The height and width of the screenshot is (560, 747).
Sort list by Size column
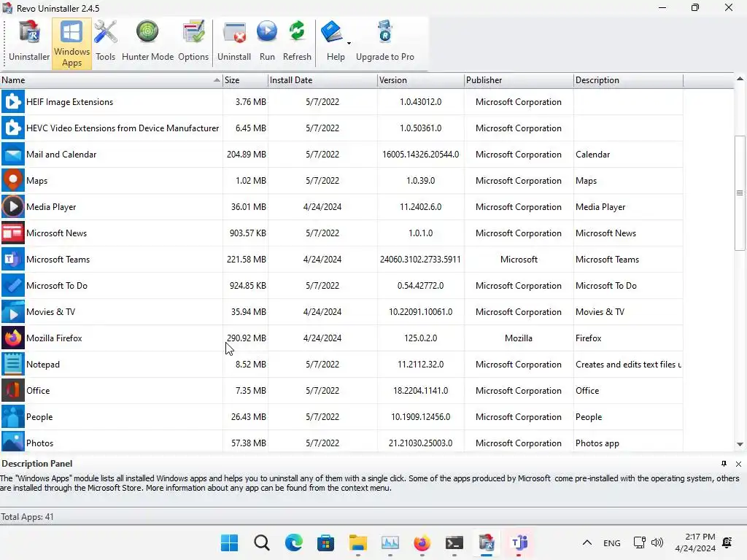(x=245, y=80)
